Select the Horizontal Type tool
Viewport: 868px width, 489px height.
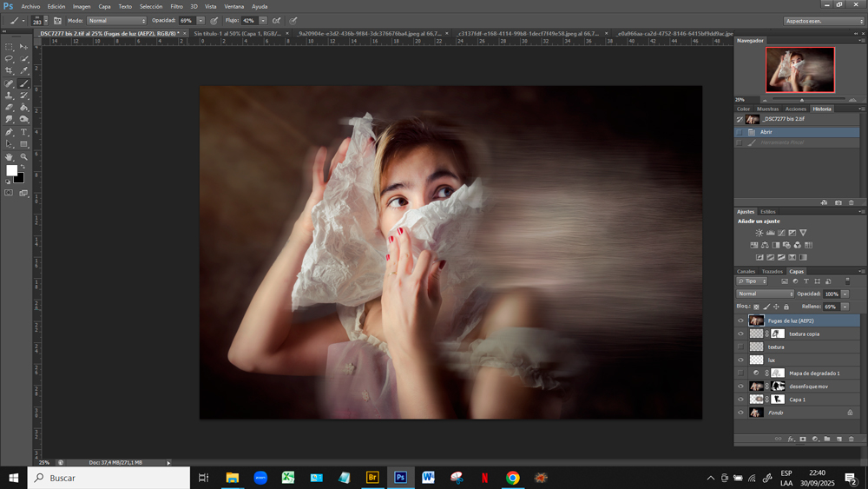23,132
